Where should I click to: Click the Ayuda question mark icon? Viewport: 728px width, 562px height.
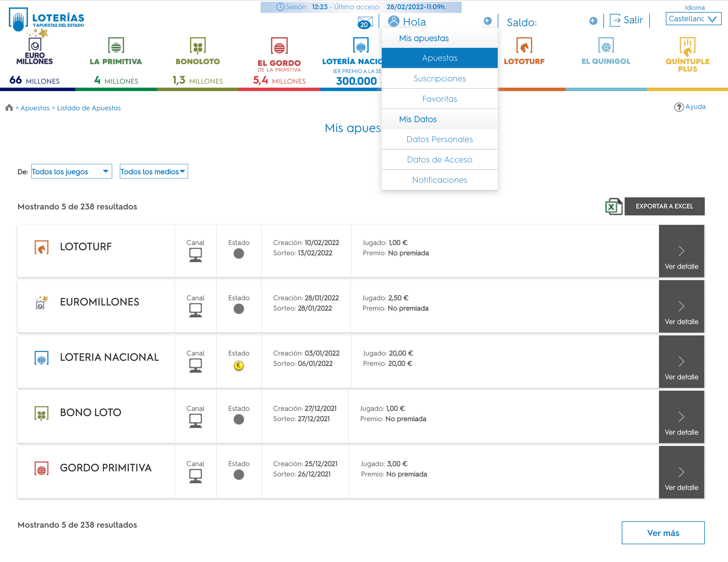(679, 107)
